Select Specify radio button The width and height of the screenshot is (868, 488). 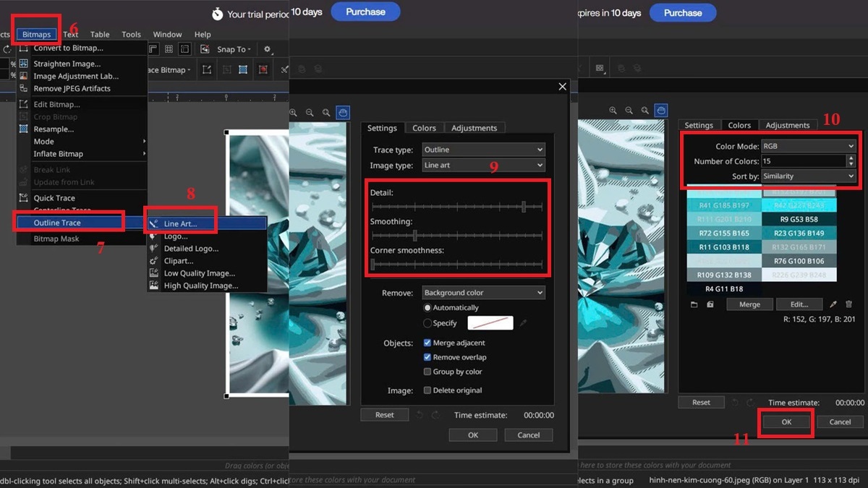pyautogui.click(x=427, y=323)
